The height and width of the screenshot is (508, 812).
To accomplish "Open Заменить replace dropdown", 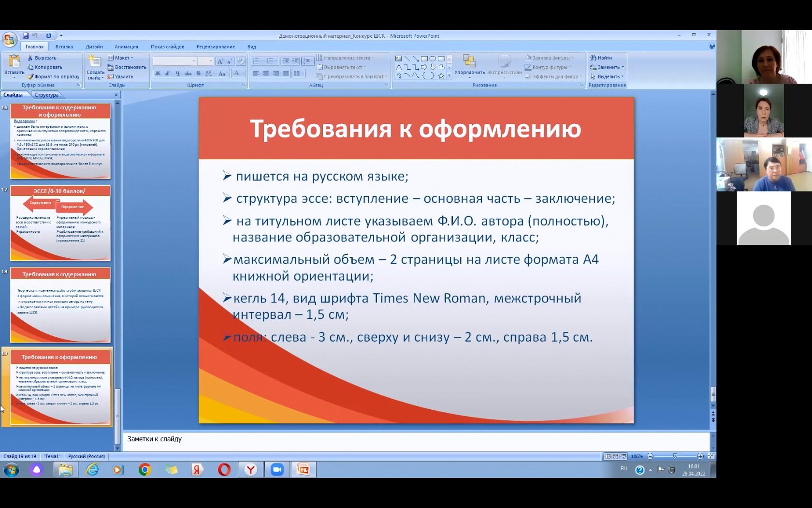I will [x=607, y=67].
